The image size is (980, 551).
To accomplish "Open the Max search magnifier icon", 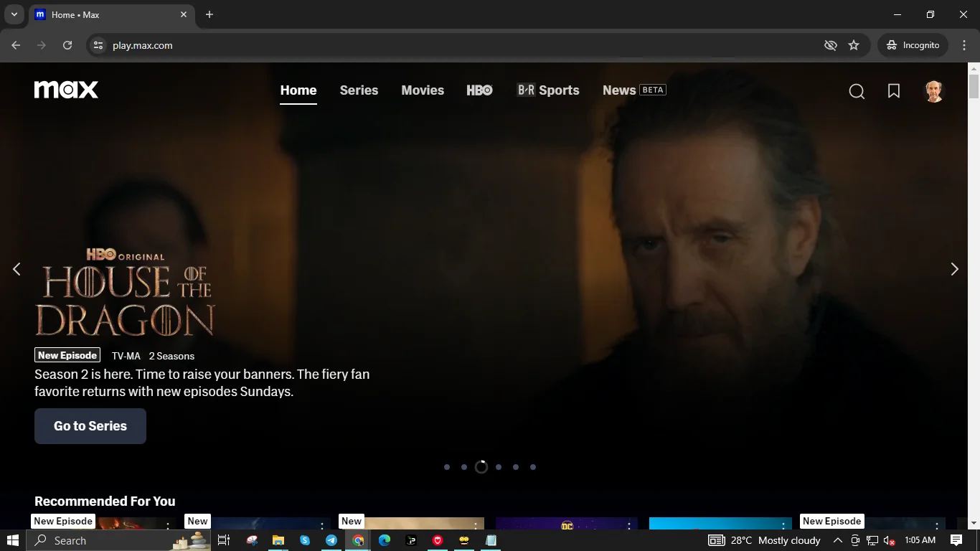I will [x=857, y=91].
